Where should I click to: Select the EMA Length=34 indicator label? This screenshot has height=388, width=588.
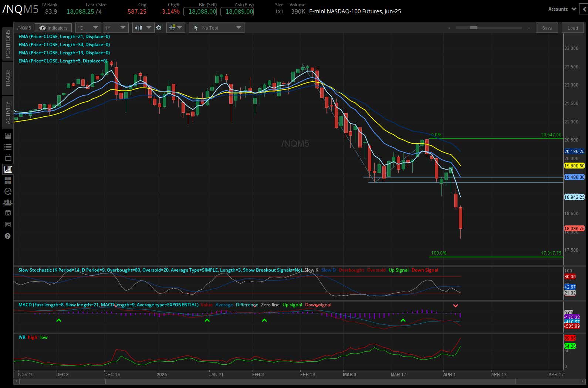(64, 45)
